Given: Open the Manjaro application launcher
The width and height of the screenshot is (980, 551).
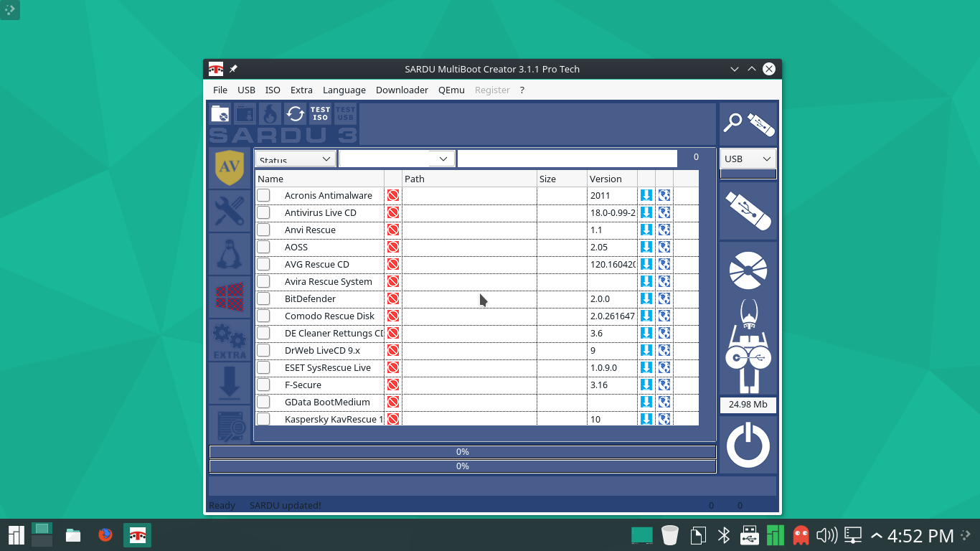Looking at the screenshot, I should [x=16, y=534].
